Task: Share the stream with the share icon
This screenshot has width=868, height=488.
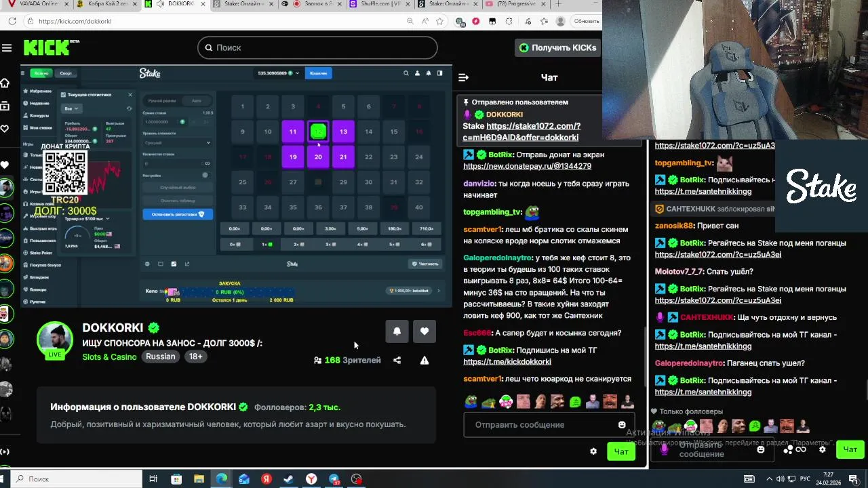Action: [x=397, y=360]
